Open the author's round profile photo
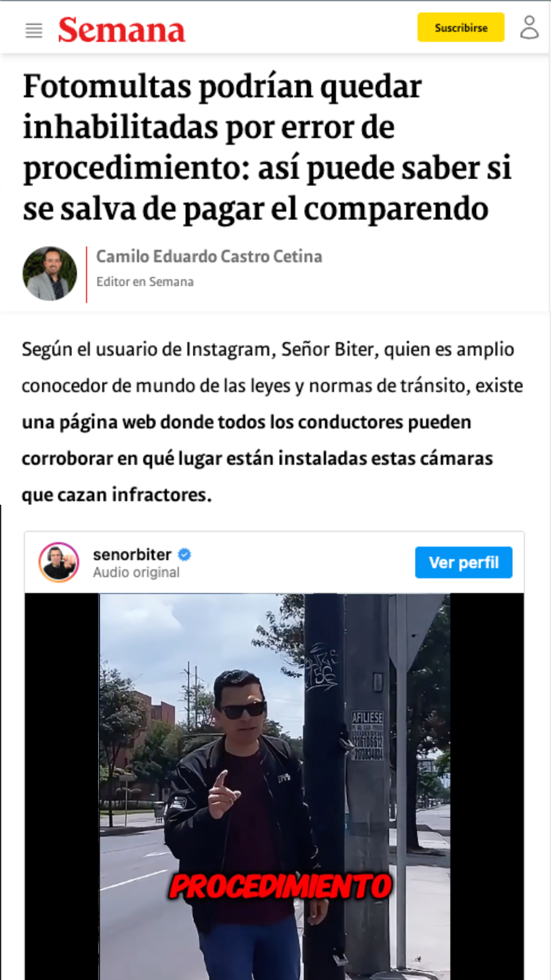551x980 pixels. 49,274
